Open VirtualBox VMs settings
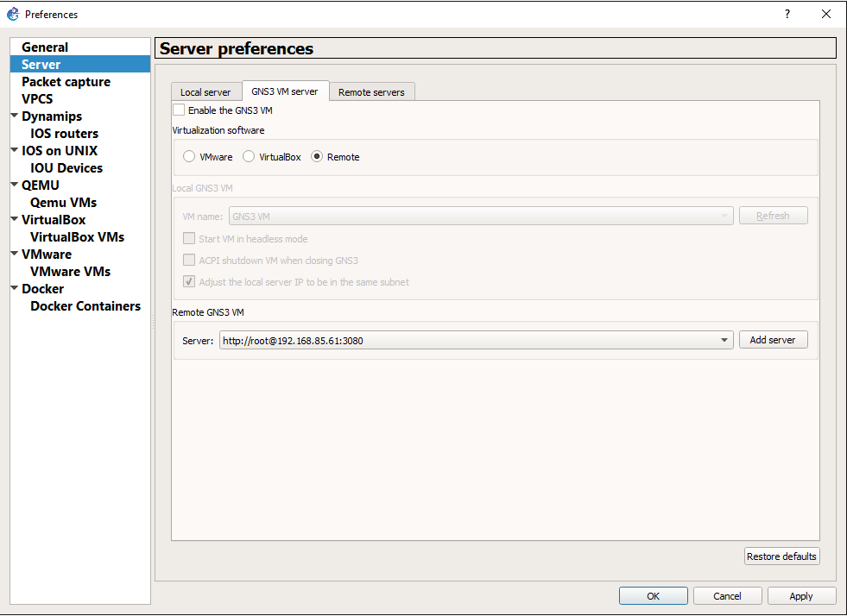Screen dimensions: 847x616 click(x=77, y=237)
